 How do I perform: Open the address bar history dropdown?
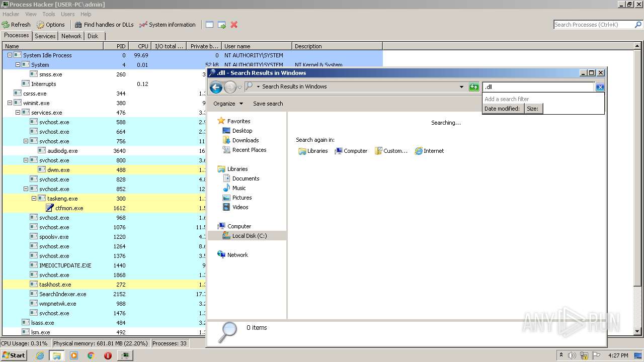(461, 87)
